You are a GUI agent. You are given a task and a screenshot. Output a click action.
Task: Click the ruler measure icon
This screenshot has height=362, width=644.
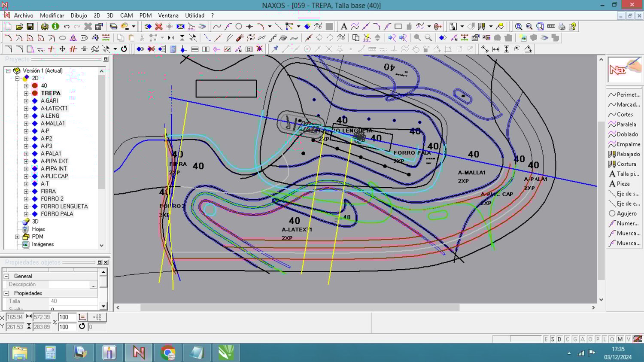pyautogui.click(x=551, y=27)
